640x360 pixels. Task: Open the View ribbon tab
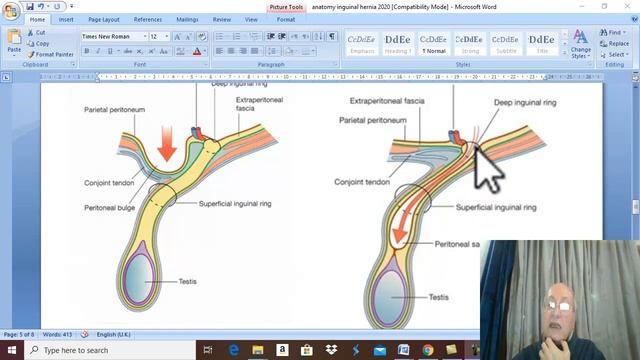coord(251,20)
